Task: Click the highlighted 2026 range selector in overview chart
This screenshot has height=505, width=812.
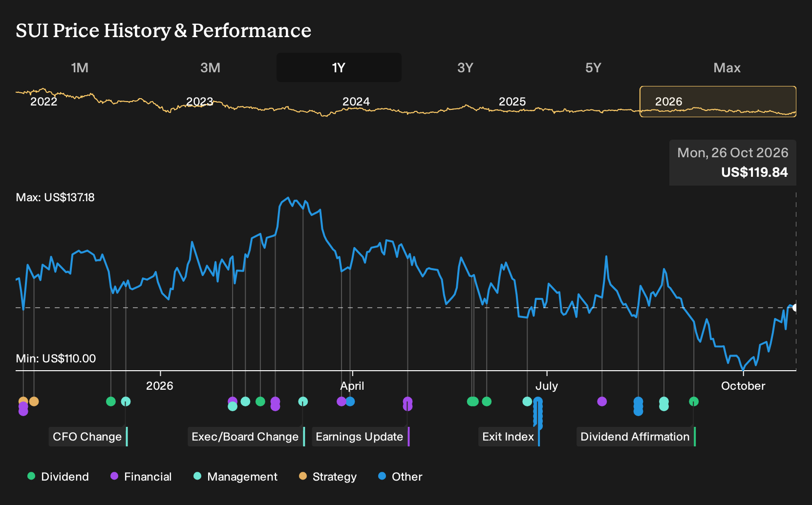Action: pos(718,102)
